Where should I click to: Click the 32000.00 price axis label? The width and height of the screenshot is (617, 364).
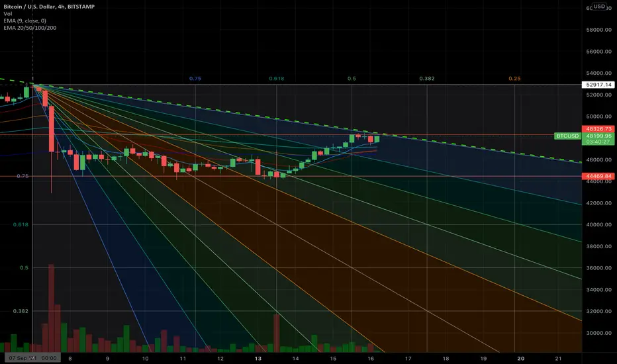(598, 311)
